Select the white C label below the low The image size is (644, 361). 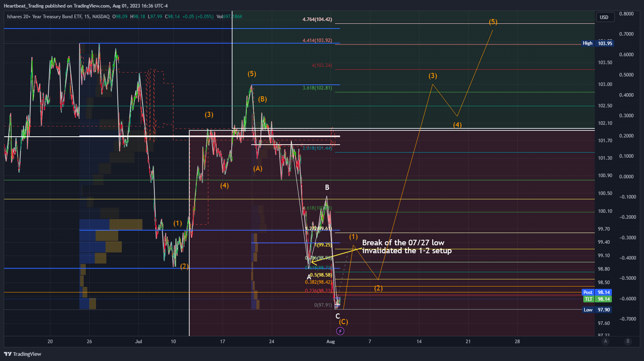pos(338,316)
